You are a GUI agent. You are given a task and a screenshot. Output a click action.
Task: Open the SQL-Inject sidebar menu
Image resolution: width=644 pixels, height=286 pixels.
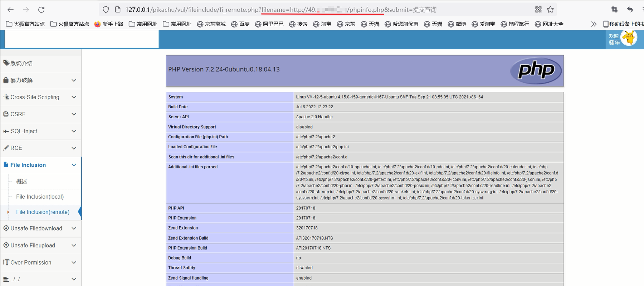pyautogui.click(x=41, y=131)
